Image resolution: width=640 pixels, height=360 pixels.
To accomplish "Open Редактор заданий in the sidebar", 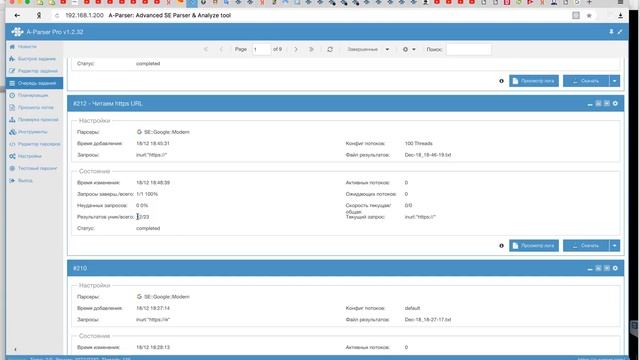I will (34, 71).
